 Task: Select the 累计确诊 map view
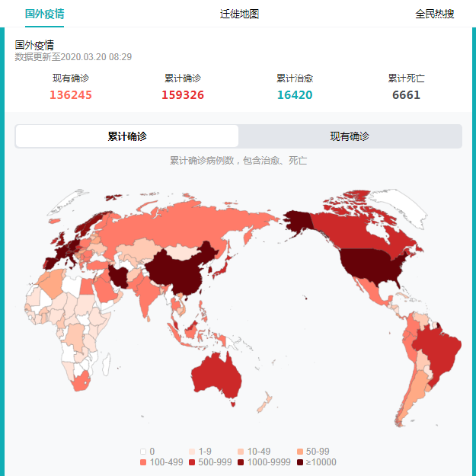point(127,136)
